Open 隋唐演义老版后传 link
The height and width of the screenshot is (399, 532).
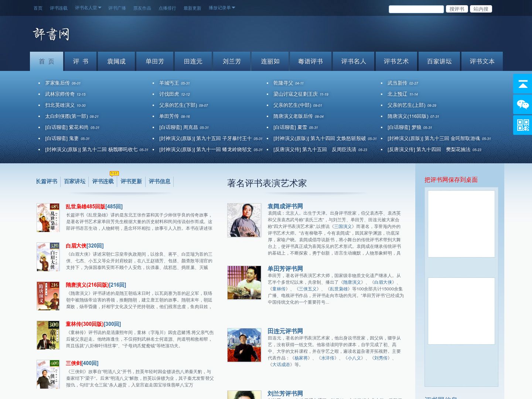(x=293, y=116)
